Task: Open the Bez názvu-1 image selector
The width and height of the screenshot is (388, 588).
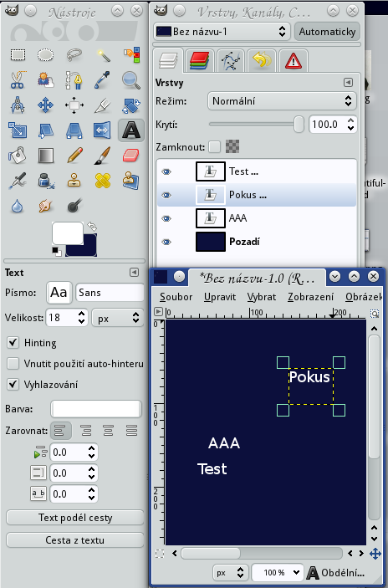Action: tap(222, 32)
